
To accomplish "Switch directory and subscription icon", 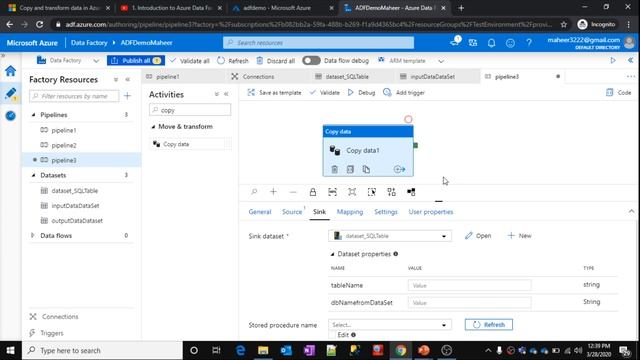I will (x=473, y=43).
